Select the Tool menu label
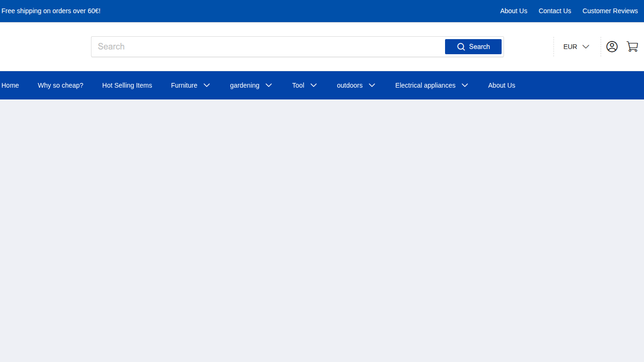The height and width of the screenshot is (362, 644). click(x=298, y=85)
